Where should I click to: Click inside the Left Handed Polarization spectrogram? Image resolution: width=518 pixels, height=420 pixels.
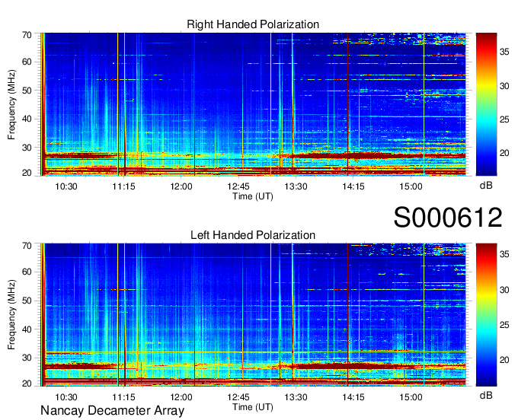coord(253,315)
